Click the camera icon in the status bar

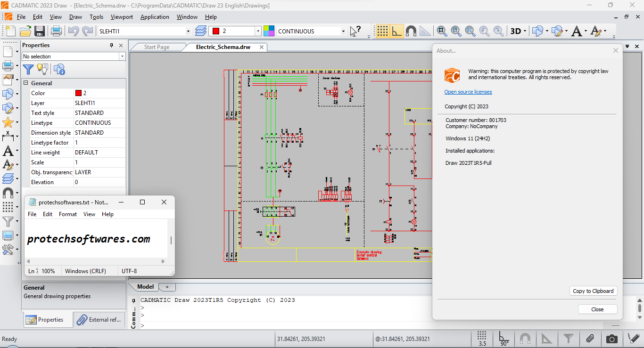[612, 339]
